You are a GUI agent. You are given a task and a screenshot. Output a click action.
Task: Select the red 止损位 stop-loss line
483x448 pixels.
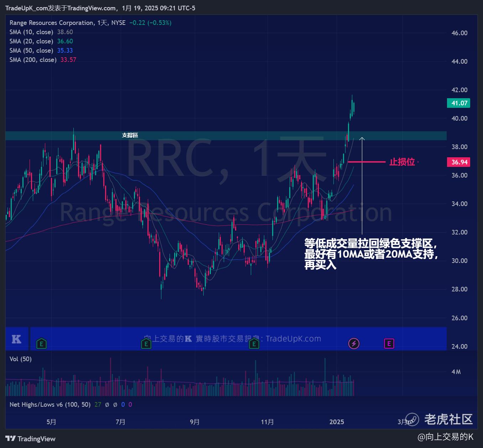367,162
